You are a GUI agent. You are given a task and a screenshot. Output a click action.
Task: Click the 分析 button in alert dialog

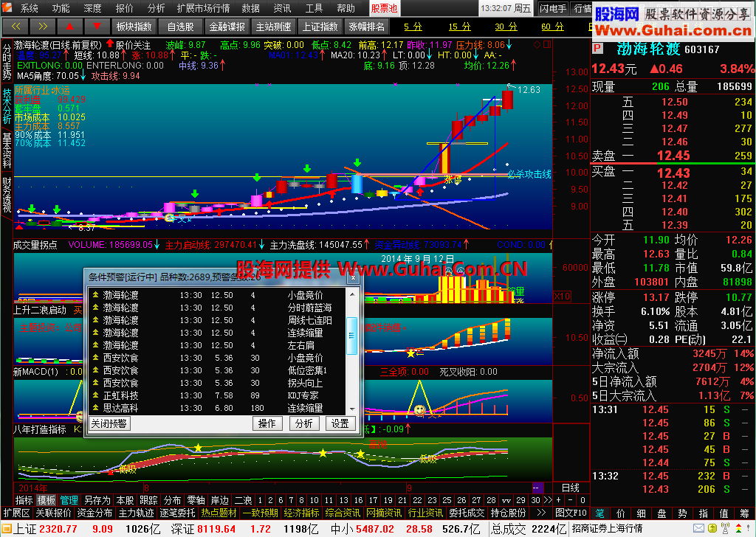303,423
